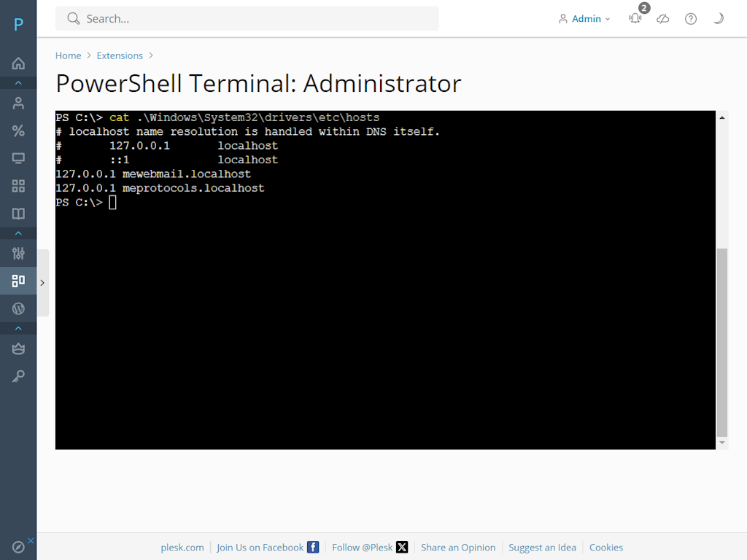
Task: Click Share an Opinion in footer
Action: pyautogui.click(x=458, y=547)
